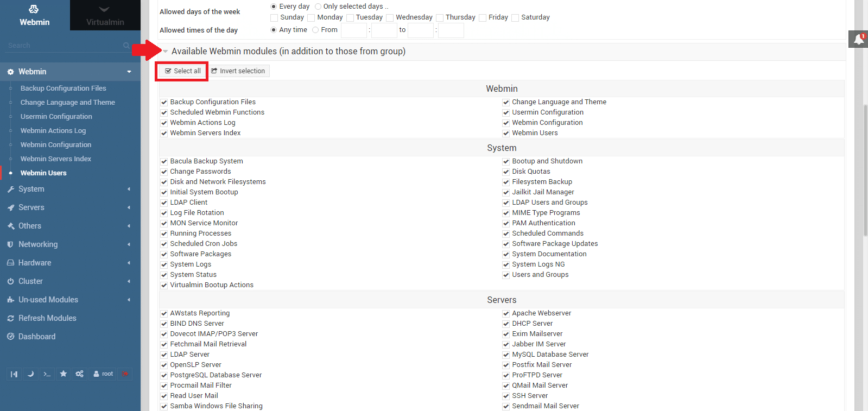
Task: Uncheck the Bootup and Shutdown checkbox
Action: click(506, 161)
